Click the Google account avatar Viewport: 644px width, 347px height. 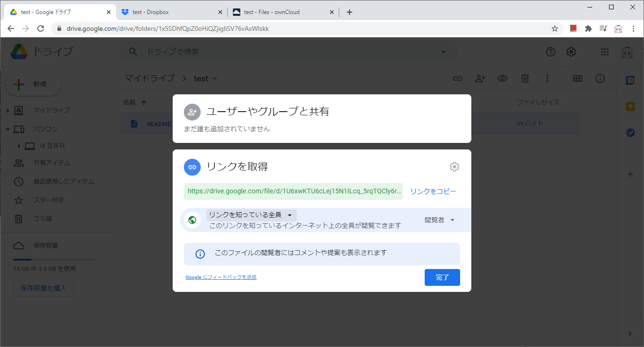[628, 52]
